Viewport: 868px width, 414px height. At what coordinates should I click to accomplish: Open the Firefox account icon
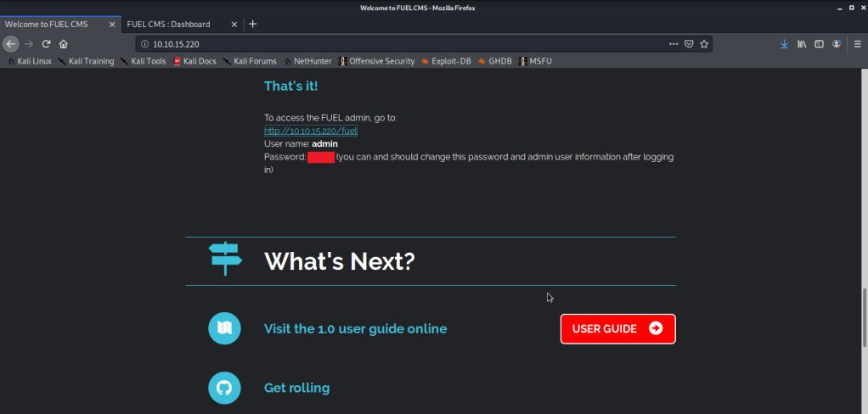(837, 43)
